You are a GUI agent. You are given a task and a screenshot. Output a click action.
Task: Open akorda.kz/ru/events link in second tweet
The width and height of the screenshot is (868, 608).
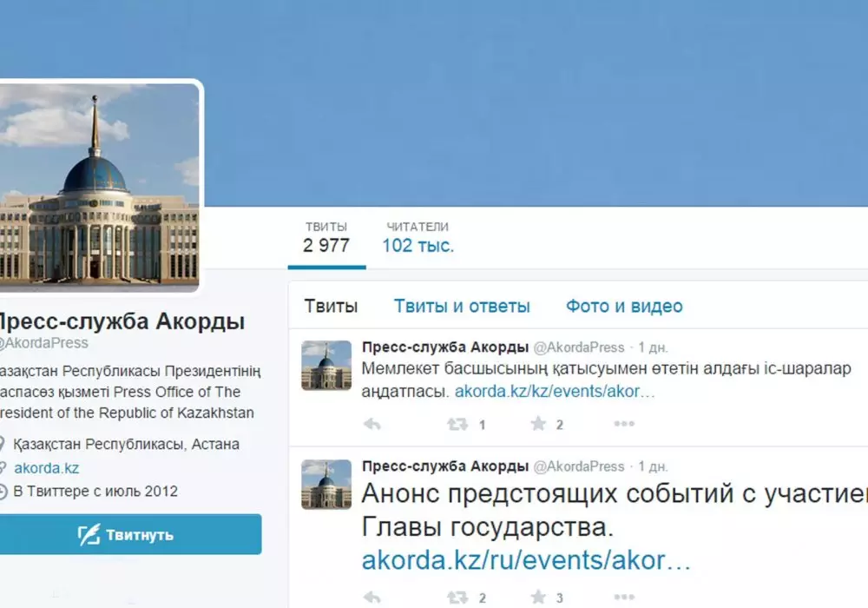point(526,560)
